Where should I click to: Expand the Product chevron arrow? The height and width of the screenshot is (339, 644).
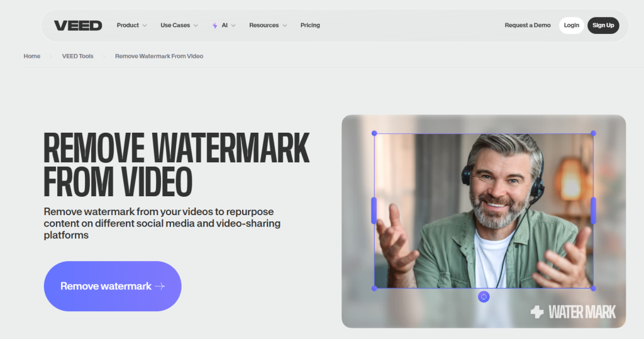coord(145,26)
